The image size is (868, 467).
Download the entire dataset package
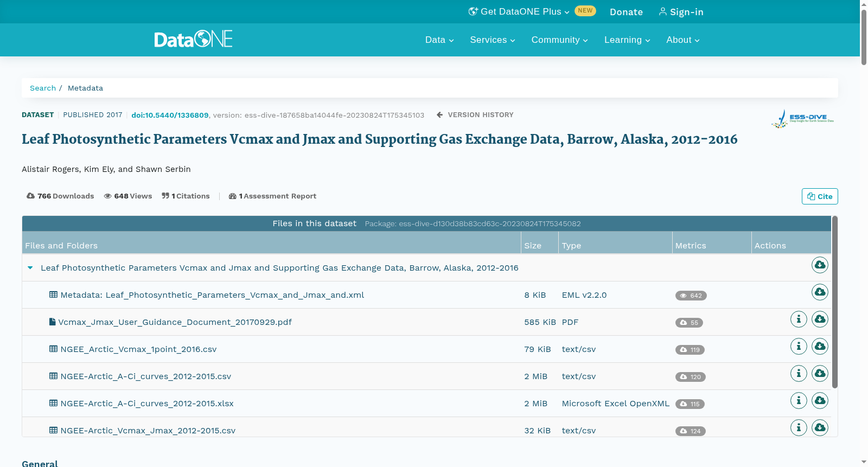820,265
